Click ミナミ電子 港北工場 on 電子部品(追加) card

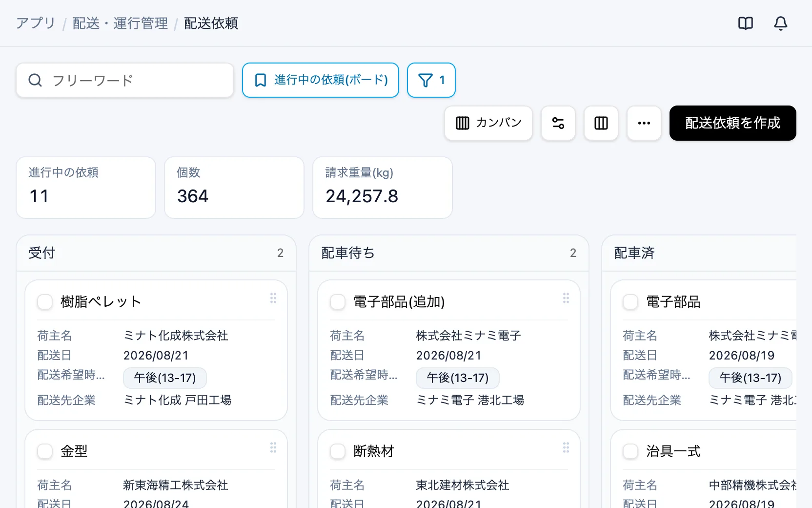tap(470, 400)
